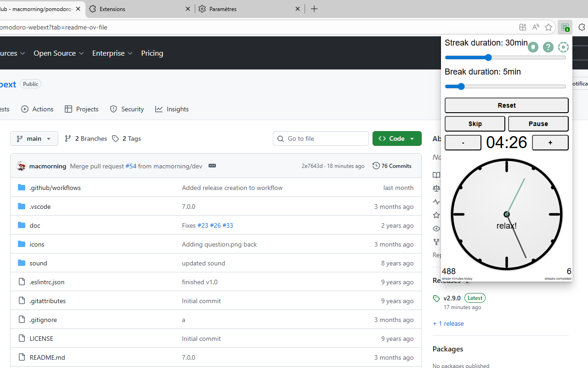Pause the pomodoro timer
Image resolution: width=588 pixels, height=368 pixels.
[538, 124]
